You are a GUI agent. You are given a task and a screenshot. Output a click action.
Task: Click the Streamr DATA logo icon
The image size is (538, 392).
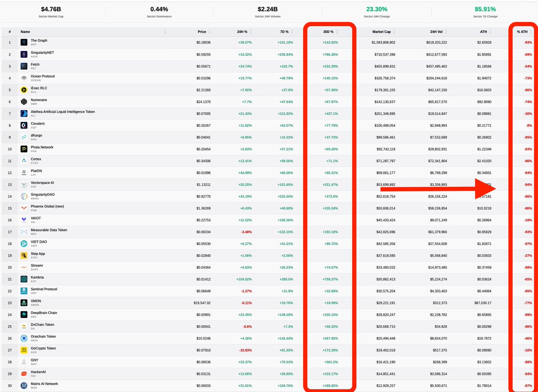tap(24, 267)
